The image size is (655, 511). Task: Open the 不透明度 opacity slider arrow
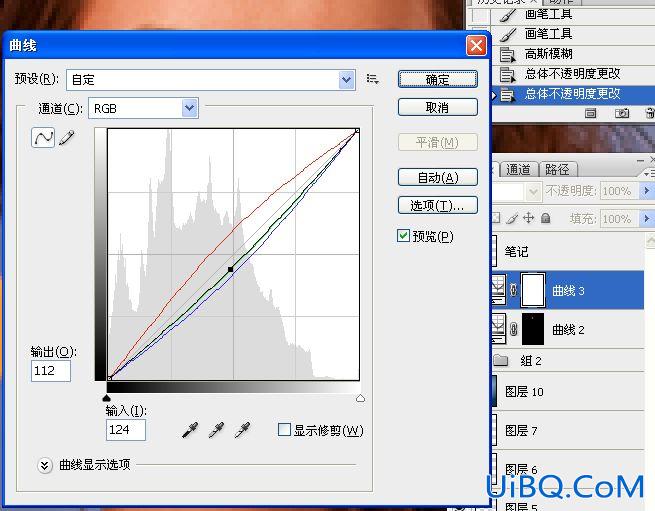646,191
